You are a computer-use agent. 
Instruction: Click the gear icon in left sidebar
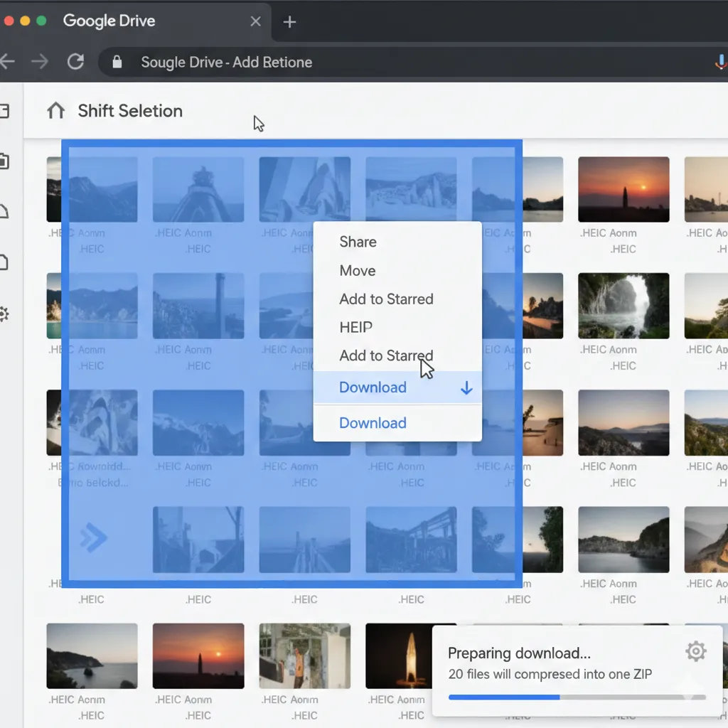(x=4, y=314)
